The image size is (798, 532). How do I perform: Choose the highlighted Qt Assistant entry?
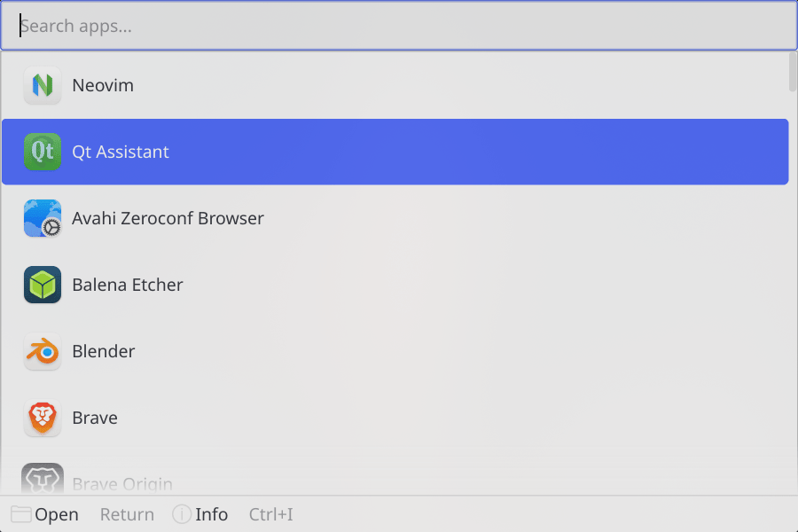(x=395, y=152)
